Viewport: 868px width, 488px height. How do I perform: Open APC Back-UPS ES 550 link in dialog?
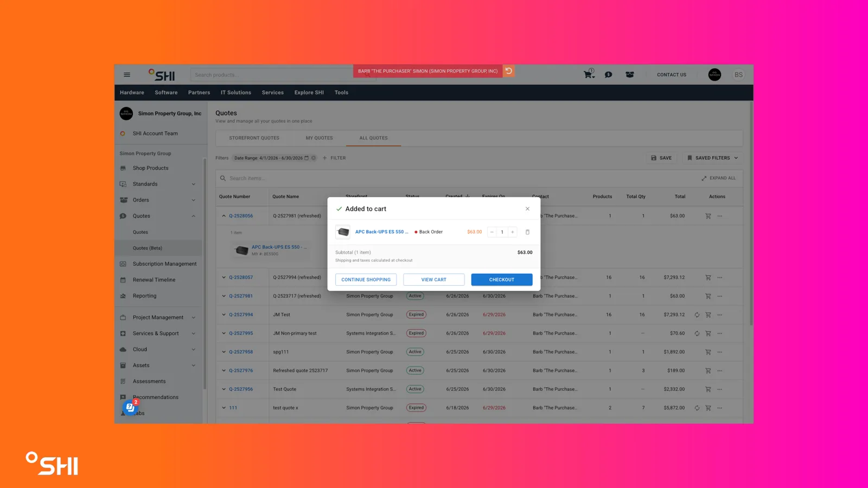381,232
